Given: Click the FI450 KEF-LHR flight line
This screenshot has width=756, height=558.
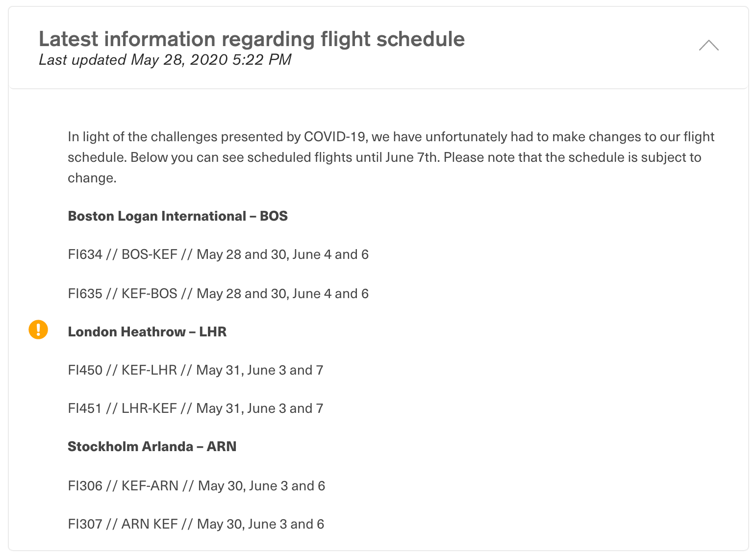Looking at the screenshot, I should [x=196, y=370].
